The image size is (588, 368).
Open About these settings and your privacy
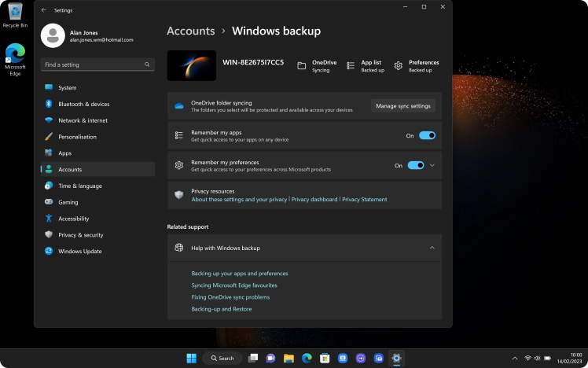click(239, 200)
